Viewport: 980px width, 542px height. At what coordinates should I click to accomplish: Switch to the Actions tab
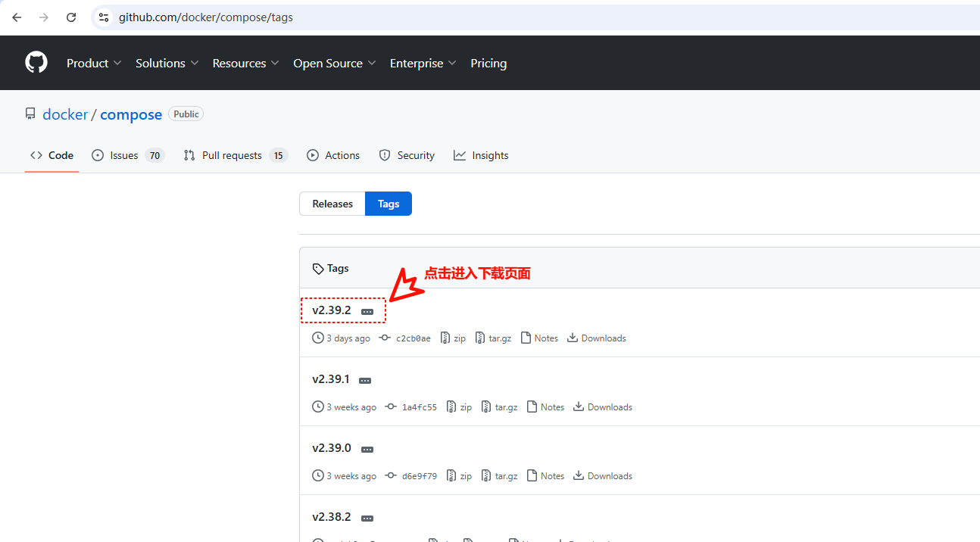coord(333,155)
